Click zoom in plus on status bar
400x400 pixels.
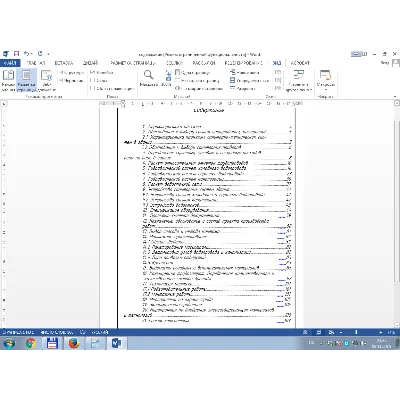coord(381,332)
